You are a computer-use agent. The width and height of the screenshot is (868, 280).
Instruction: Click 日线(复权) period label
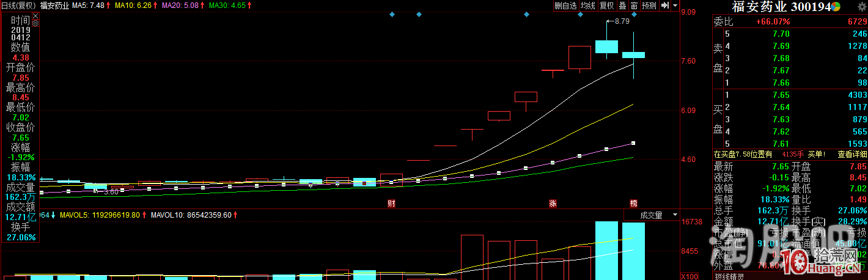[x=19, y=6]
